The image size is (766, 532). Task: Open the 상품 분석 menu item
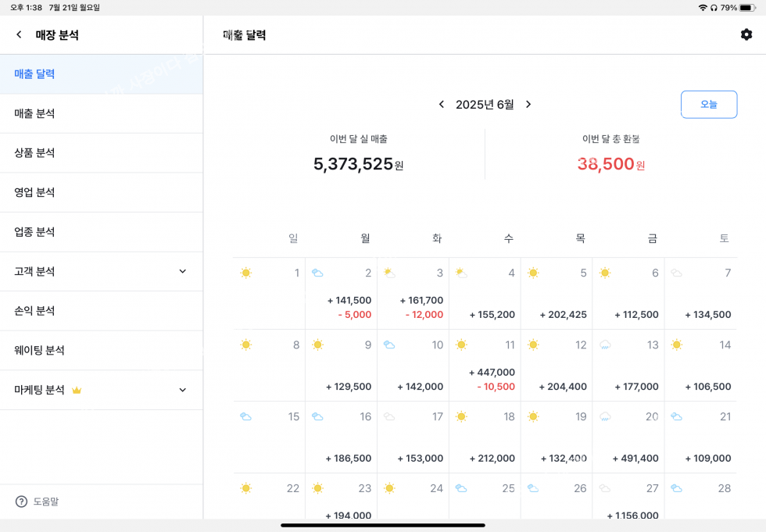102,153
